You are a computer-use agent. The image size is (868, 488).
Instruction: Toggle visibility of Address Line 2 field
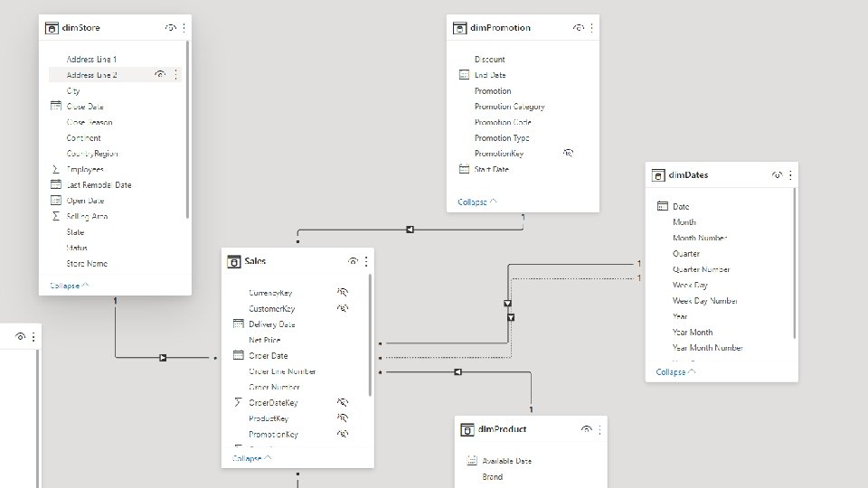[160, 75]
